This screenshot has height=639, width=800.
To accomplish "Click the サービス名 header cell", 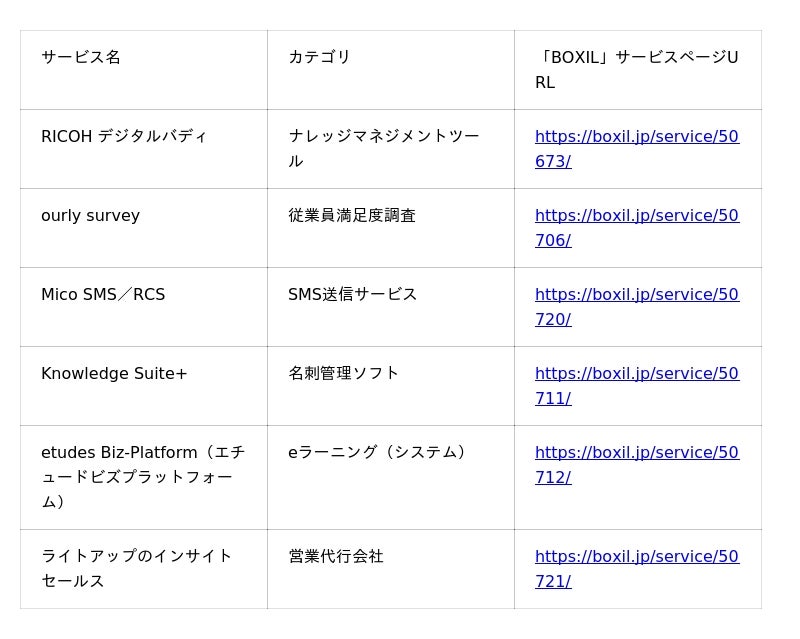I will (x=81, y=58).
